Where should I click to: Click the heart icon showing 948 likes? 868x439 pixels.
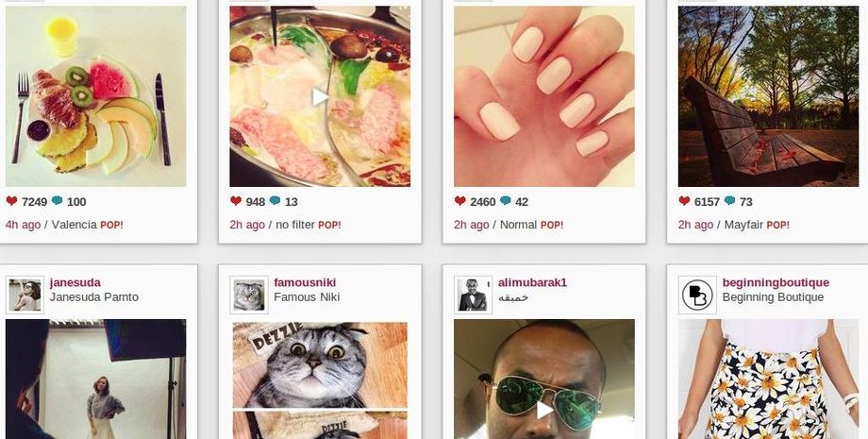tap(236, 201)
